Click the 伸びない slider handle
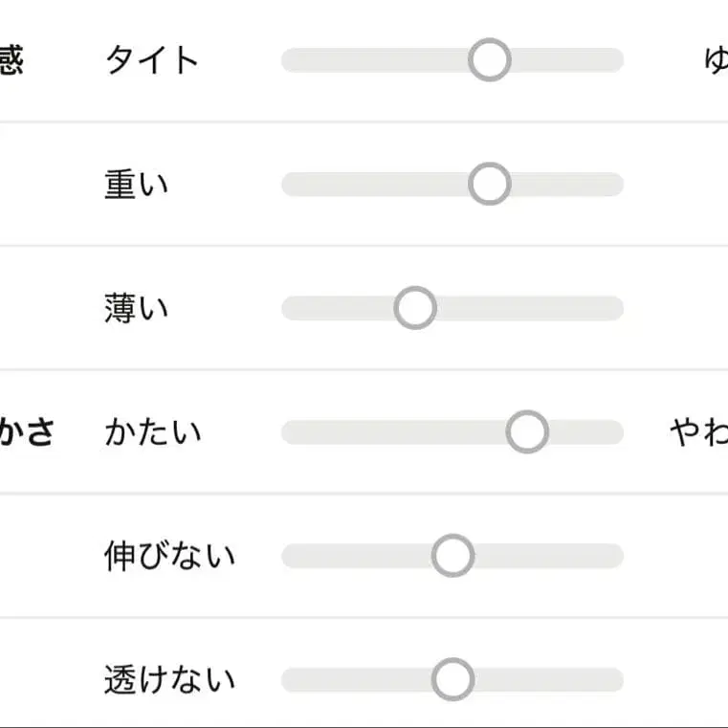The width and height of the screenshot is (728, 728). coord(452,556)
